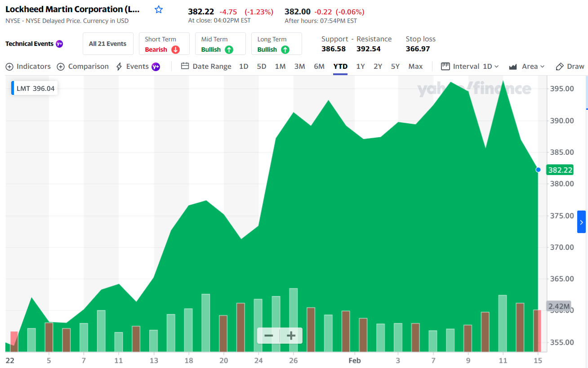Select the 3M range
Image resolution: width=588 pixels, height=368 pixels.
pos(299,67)
